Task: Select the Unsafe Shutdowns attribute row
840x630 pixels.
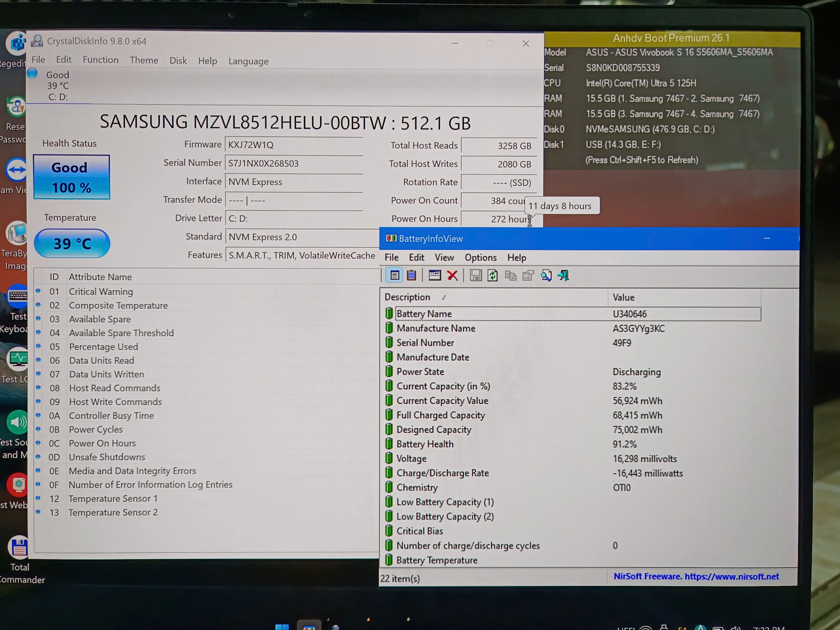Action: [x=207, y=457]
